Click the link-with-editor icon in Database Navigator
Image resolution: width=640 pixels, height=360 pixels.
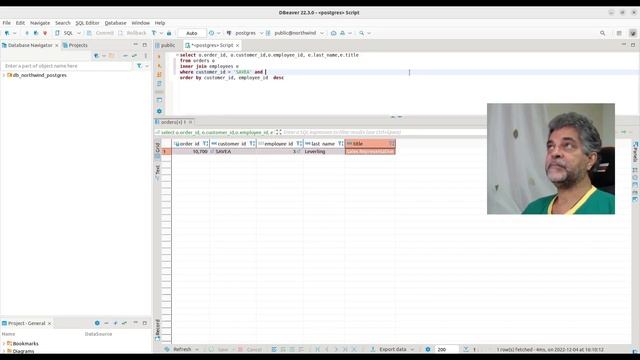point(134,56)
